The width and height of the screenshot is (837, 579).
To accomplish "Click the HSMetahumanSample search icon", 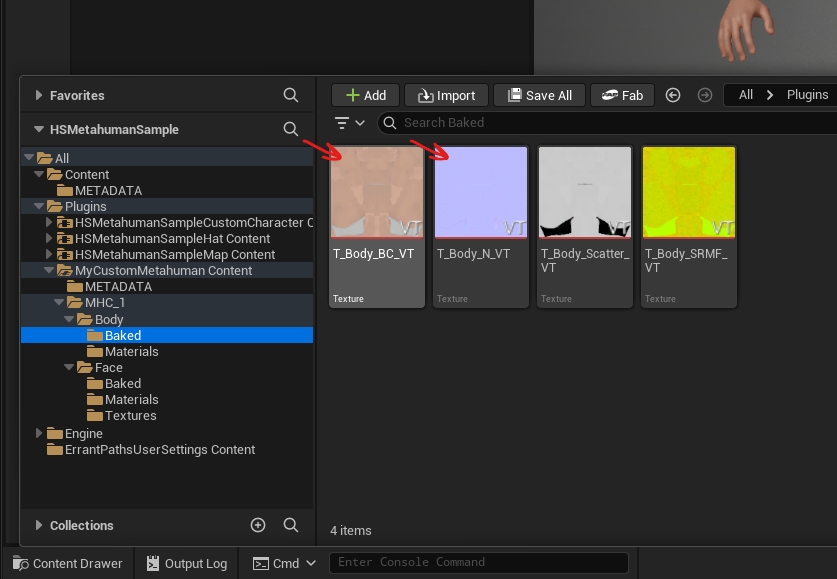I will (290, 129).
